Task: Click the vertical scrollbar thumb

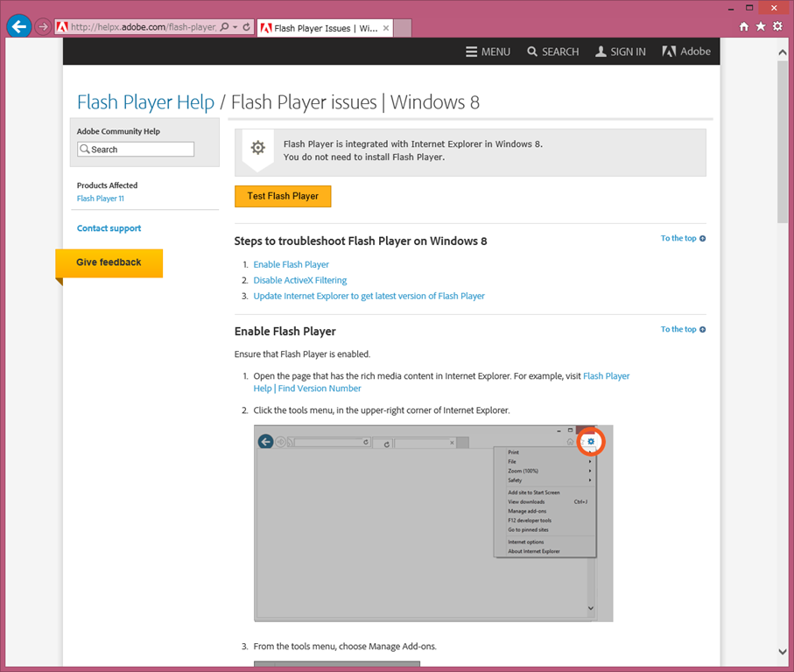Action: point(783,142)
